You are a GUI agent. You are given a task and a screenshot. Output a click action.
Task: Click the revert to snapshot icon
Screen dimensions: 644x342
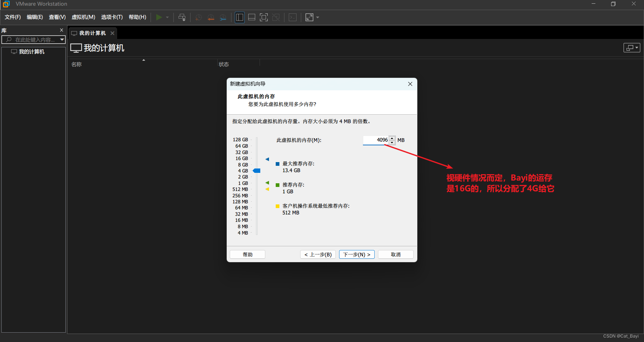211,17
